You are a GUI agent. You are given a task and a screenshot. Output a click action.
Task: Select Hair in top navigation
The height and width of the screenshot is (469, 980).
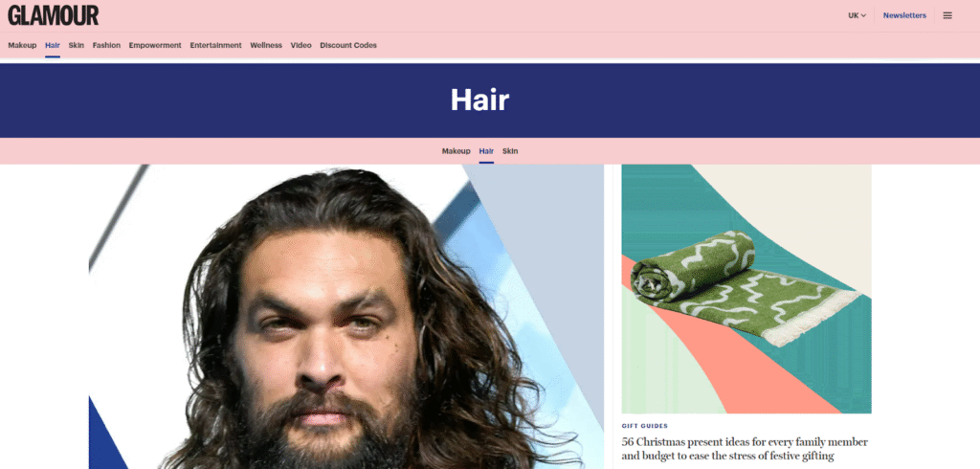click(x=53, y=45)
